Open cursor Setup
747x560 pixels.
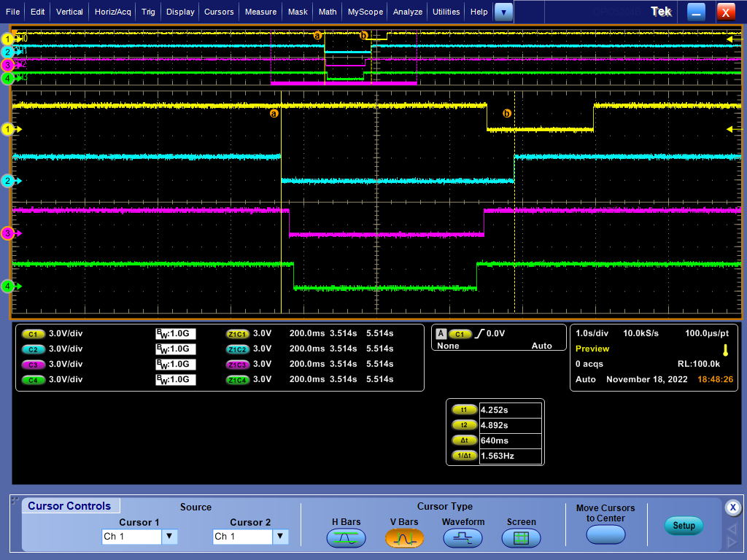pos(684,526)
